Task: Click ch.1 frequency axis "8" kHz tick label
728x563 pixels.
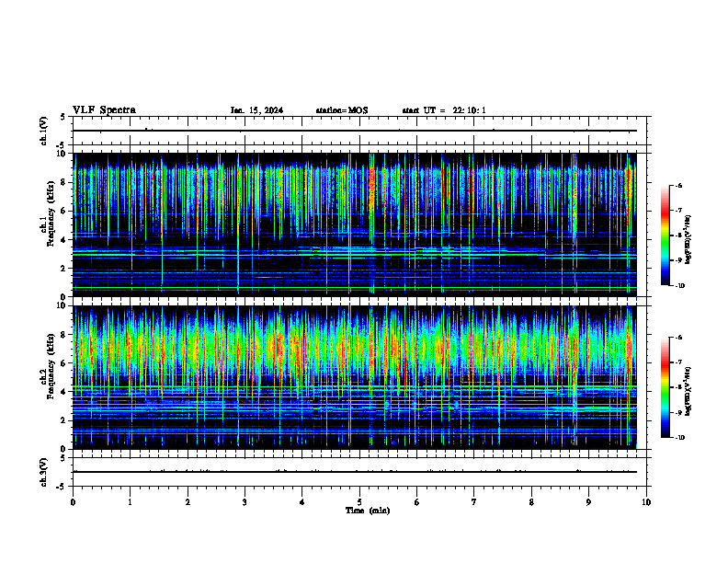Action: point(64,182)
